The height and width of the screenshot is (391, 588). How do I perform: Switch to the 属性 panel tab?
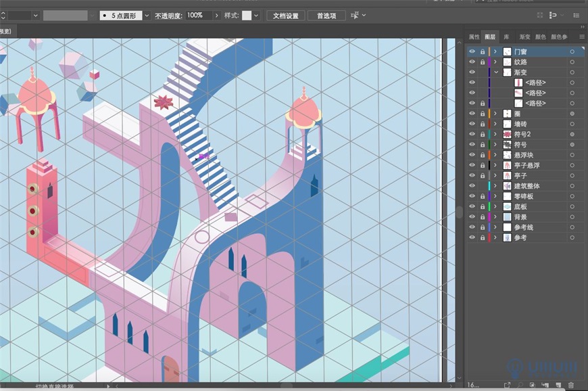(x=472, y=38)
